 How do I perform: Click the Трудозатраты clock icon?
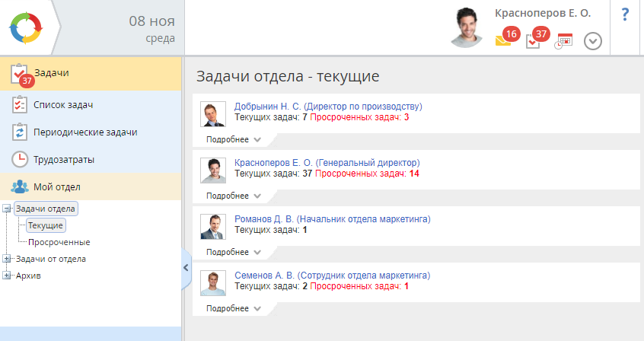[20, 159]
